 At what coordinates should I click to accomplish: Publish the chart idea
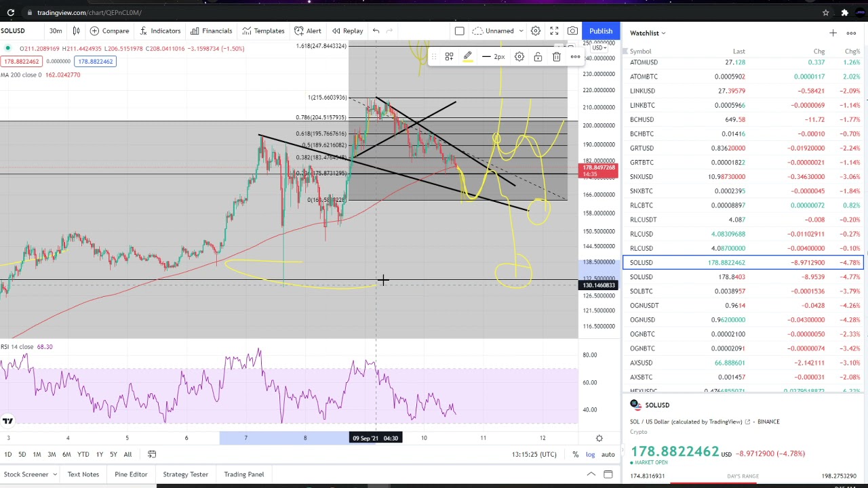pyautogui.click(x=601, y=30)
